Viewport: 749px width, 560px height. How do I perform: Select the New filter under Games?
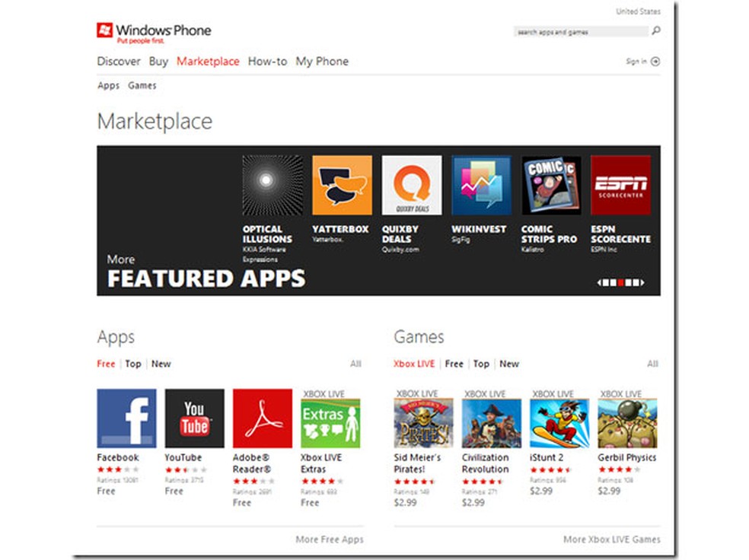point(508,364)
